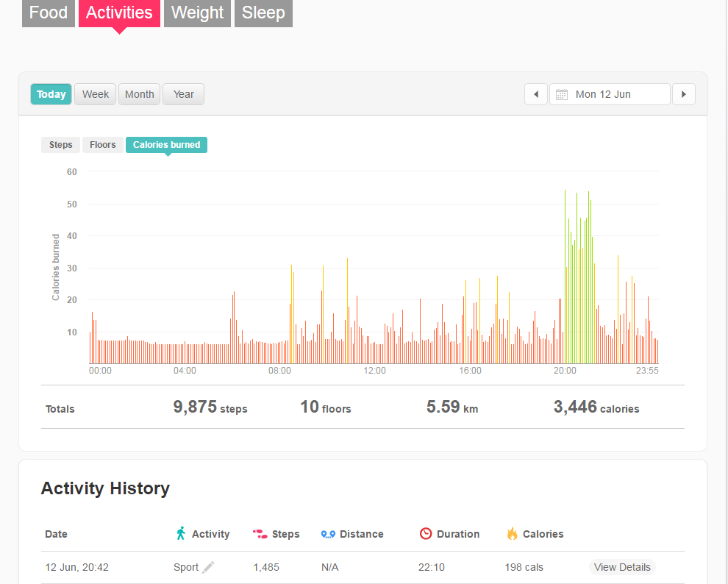Viewport: 728px width, 584px height.
Task: Select the Week time range button
Action: 96,94
